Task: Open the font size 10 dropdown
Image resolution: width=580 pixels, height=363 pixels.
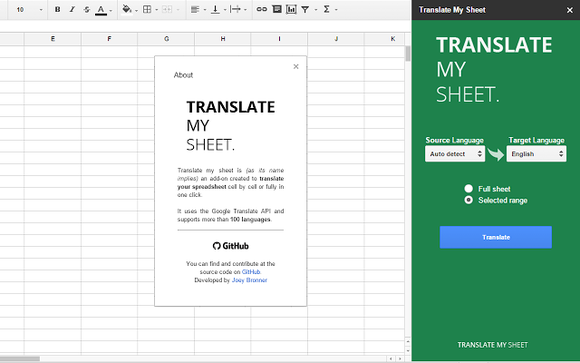Action: point(29,10)
